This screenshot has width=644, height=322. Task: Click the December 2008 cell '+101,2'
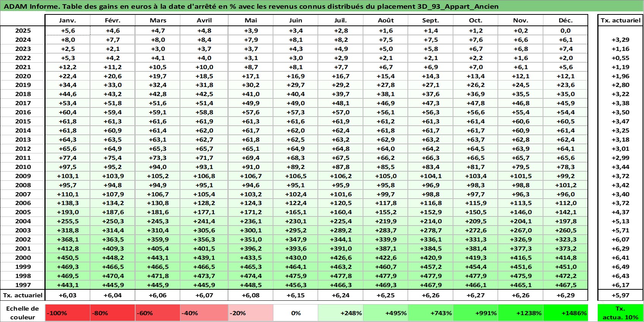[x=565, y=185]
